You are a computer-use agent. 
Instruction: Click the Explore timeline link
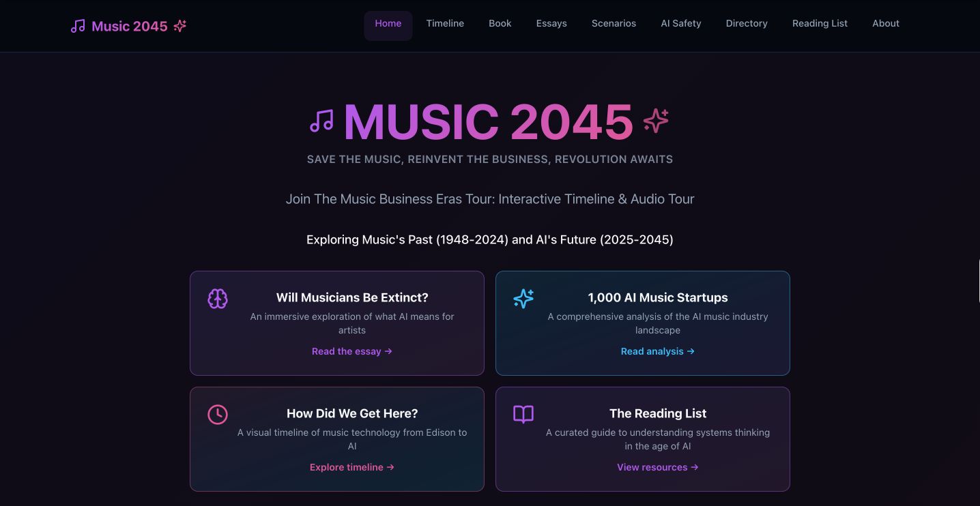352,467
